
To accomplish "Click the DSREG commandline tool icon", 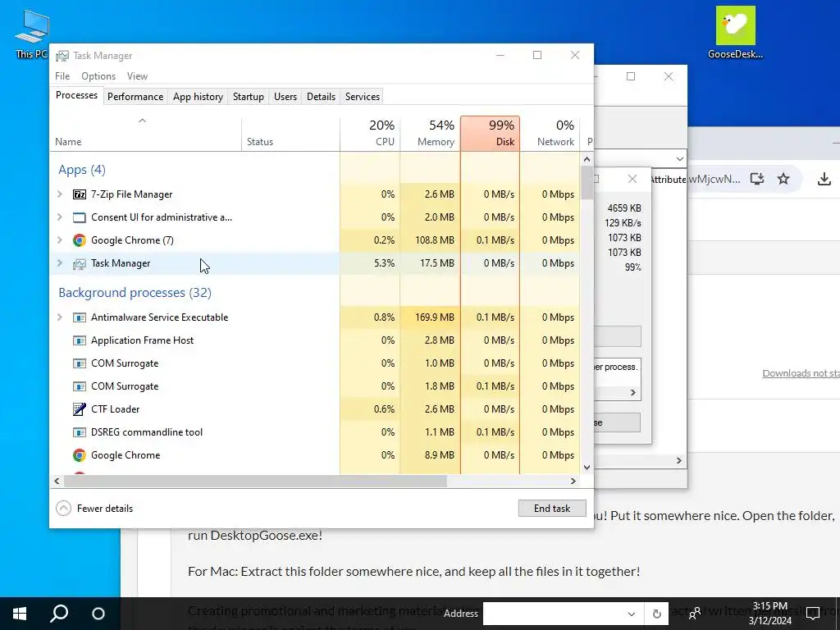I will click(x=80, y=432).
